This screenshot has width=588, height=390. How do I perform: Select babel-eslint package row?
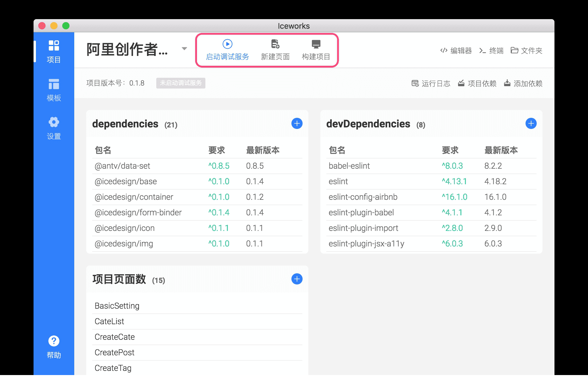tap(431, 166)
